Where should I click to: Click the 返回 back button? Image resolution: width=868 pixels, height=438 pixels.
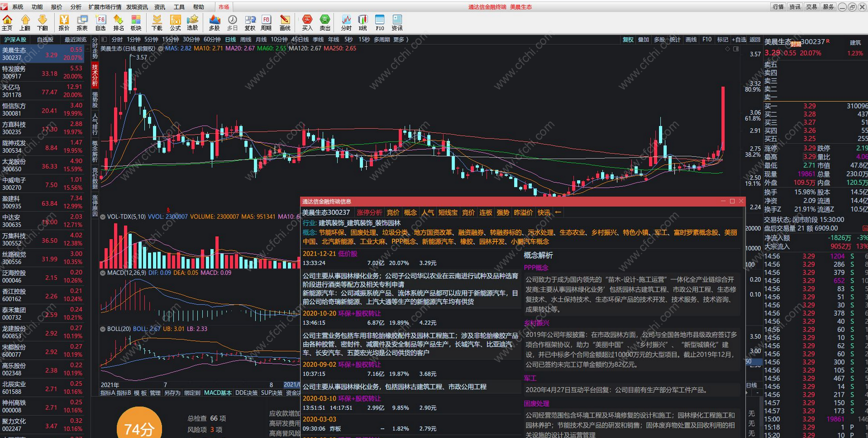[755, 39]
